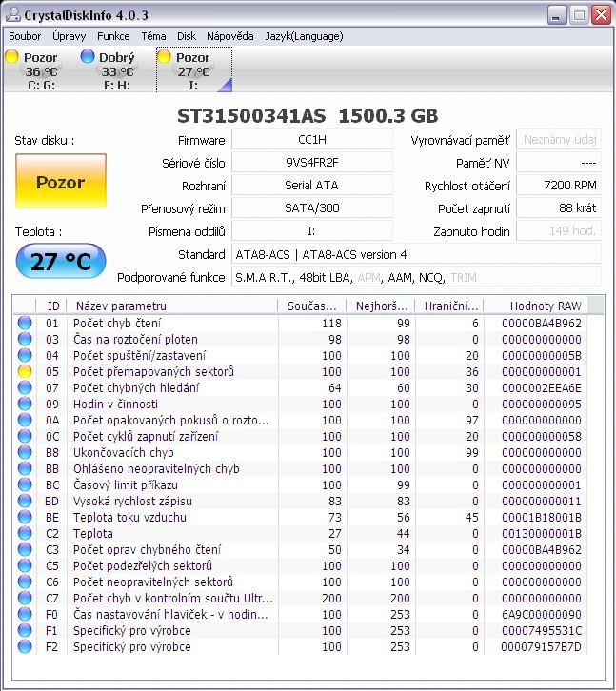
Task: Click the Firmware value field CC1H
Action: click(311, 140)
